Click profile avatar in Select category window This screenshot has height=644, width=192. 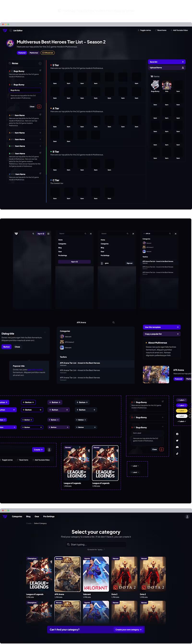(x=187, y=516)
